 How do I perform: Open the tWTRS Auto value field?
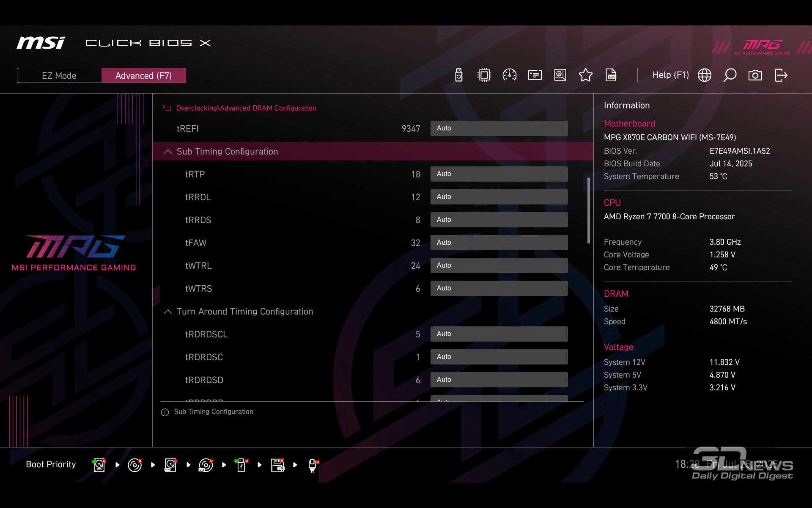(499, 288)
